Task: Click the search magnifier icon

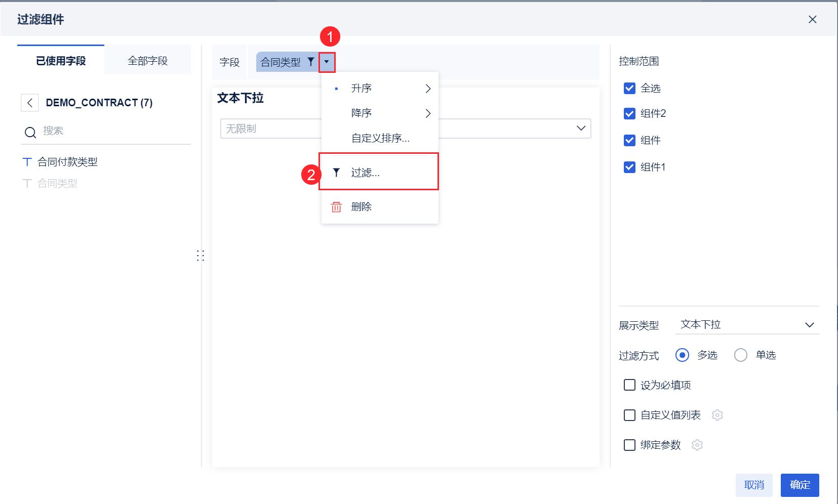Action: (x=30, y=132)
